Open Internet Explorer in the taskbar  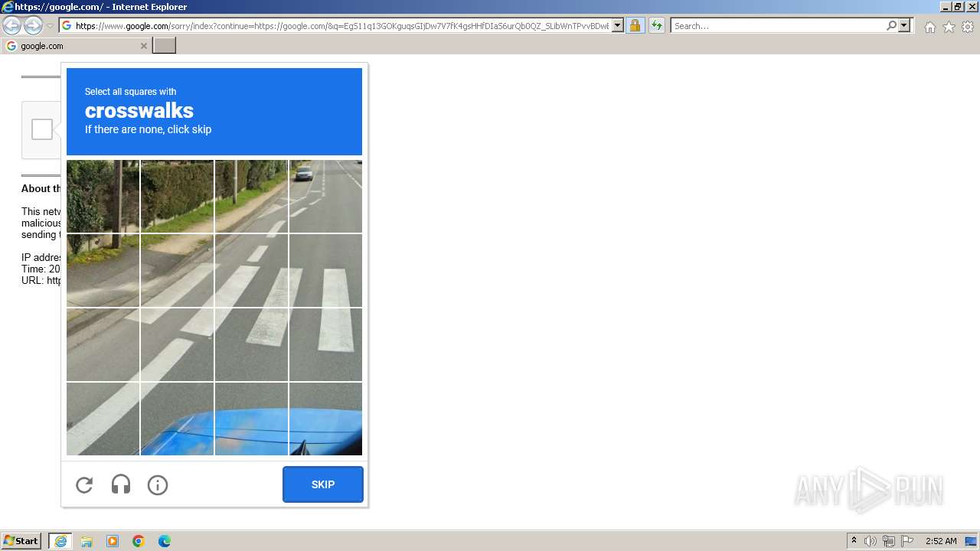pos(60,541)
